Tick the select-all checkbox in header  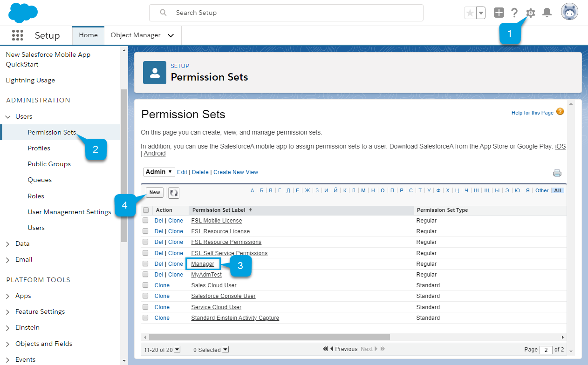pyautogui.click(x=146, y=210)
